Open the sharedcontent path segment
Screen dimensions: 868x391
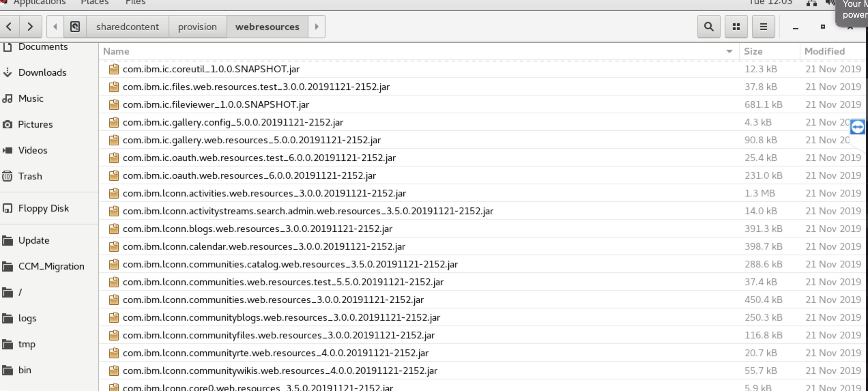(x=128, y=27)
